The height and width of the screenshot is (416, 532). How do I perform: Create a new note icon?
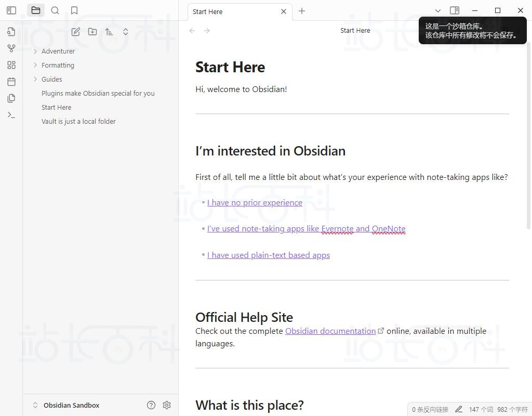[x=76, y=32]
